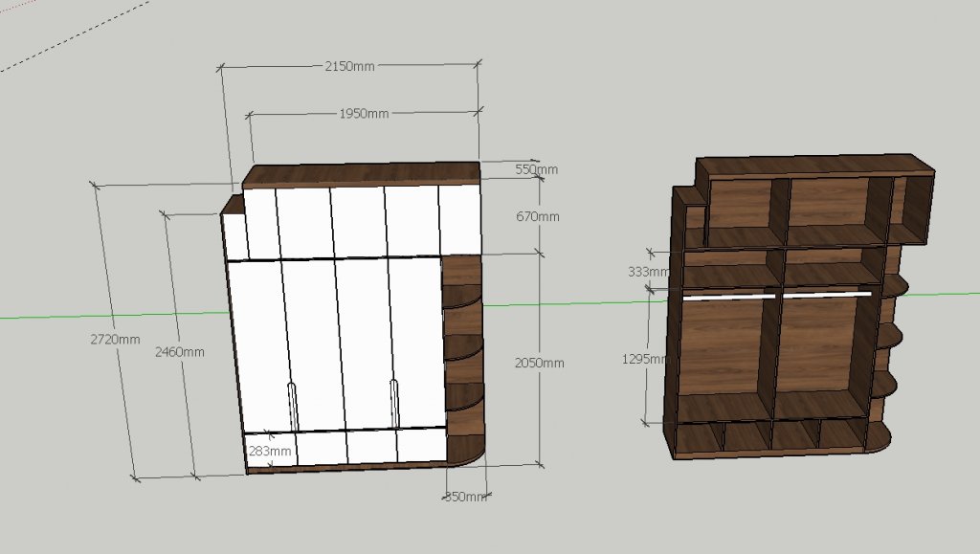Click the 1295mm hanging space dimension
This screenshot has height=554, width=980.
pyautogui.click(x=646, y=359)
